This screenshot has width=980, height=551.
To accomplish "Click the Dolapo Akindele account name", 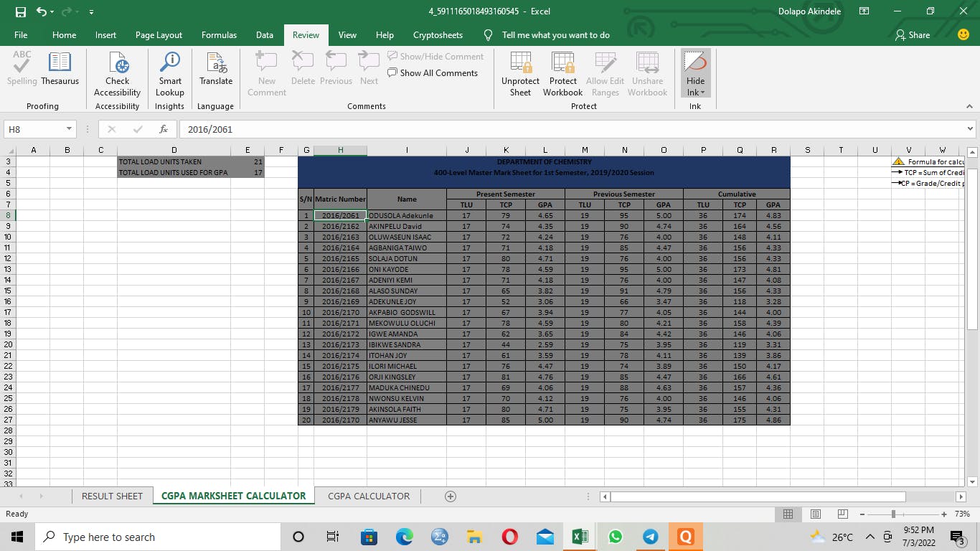I will coord(809,11).
